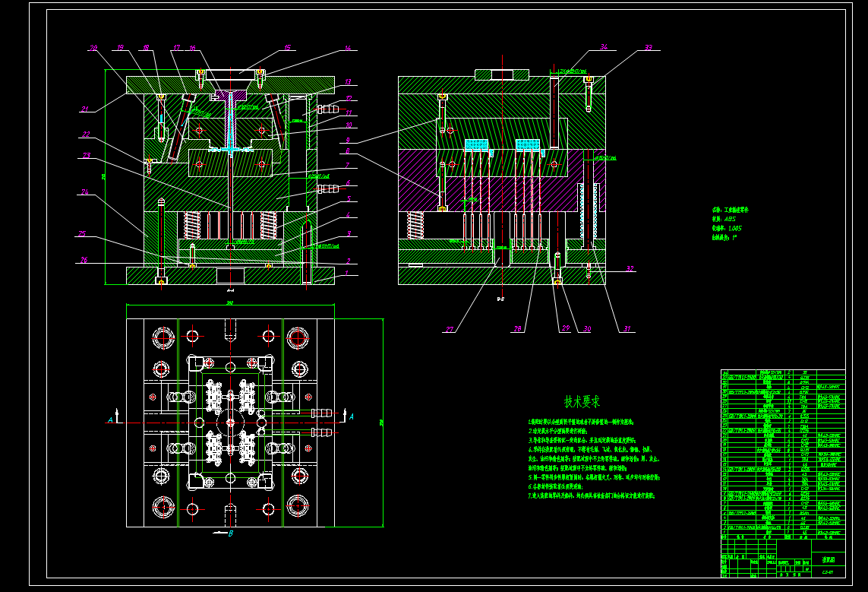This screenshot has width=868, height=592.
Task: Click part callout number 14
Action: point(348,48)
